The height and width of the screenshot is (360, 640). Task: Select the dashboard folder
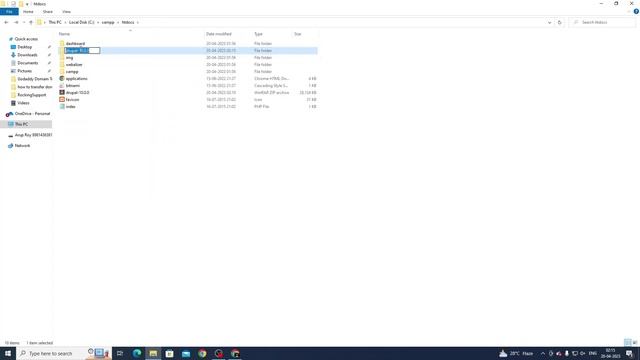(75, 44)
